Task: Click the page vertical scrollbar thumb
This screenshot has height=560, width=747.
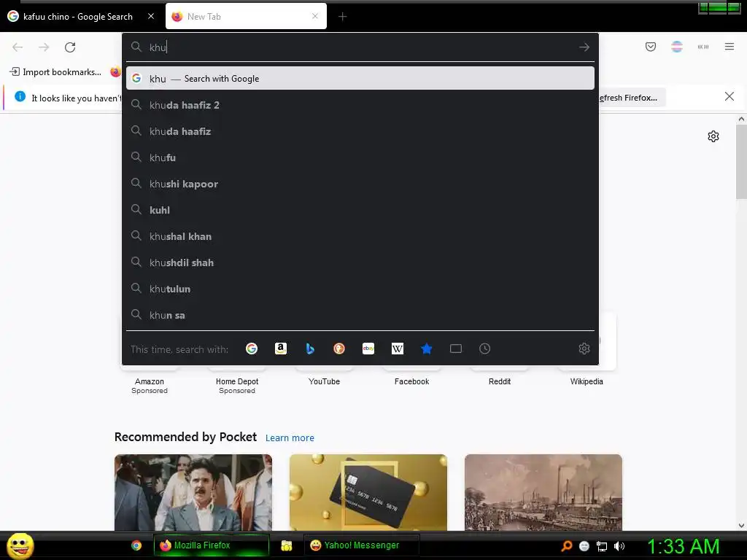Action: (741, 162)
